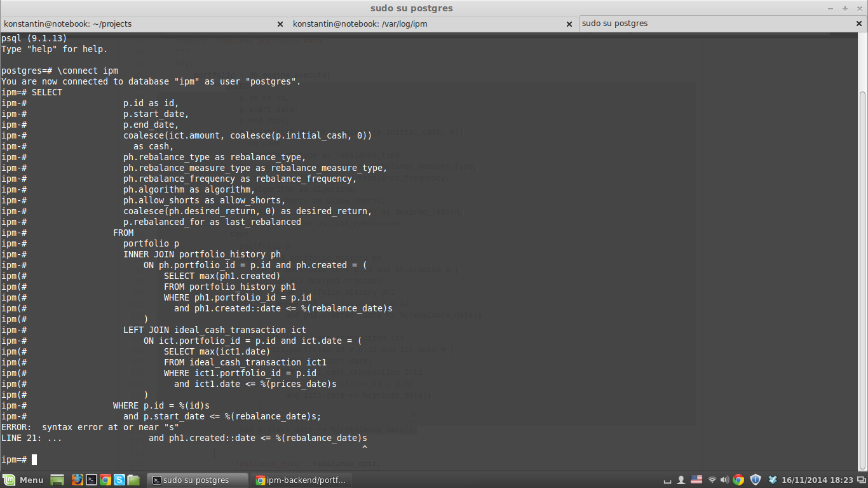
Task: Open the update manager shield icon
Action: [x=756, y=480]
